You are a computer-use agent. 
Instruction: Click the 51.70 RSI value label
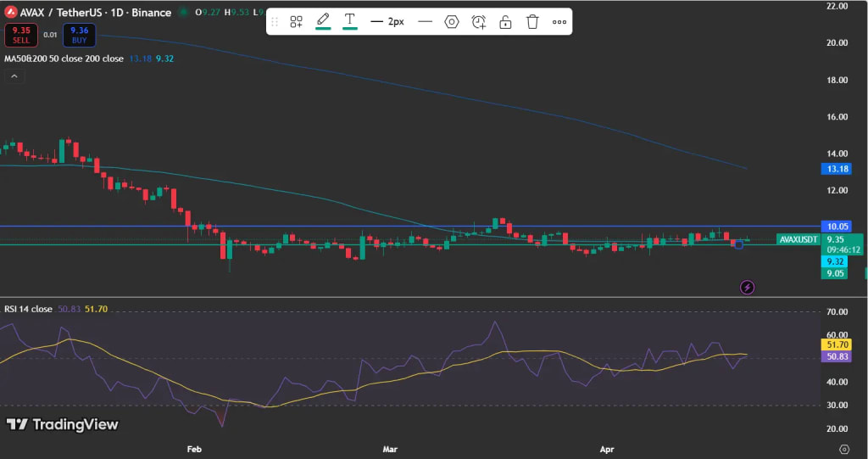(837, 344)
